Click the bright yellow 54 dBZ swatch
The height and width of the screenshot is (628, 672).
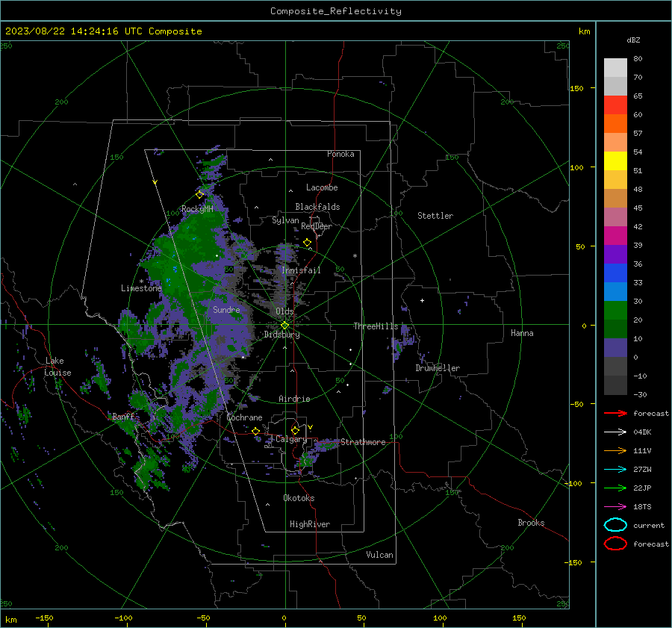click(615, 161)
